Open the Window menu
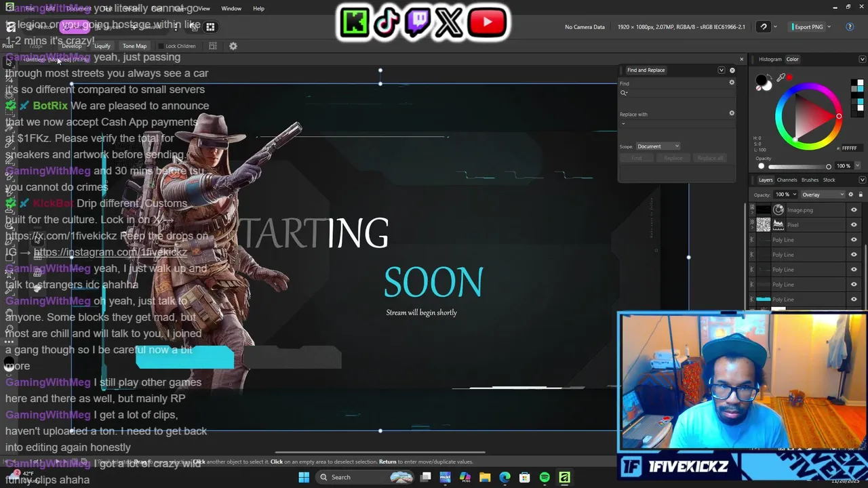This screenshot has width=868, height=488. click(231, 8)
